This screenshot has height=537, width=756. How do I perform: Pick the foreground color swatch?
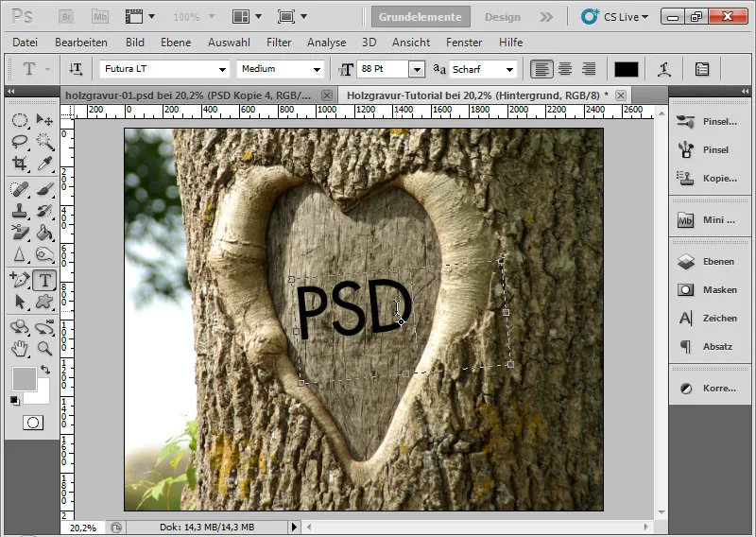[x=25, y=379]
